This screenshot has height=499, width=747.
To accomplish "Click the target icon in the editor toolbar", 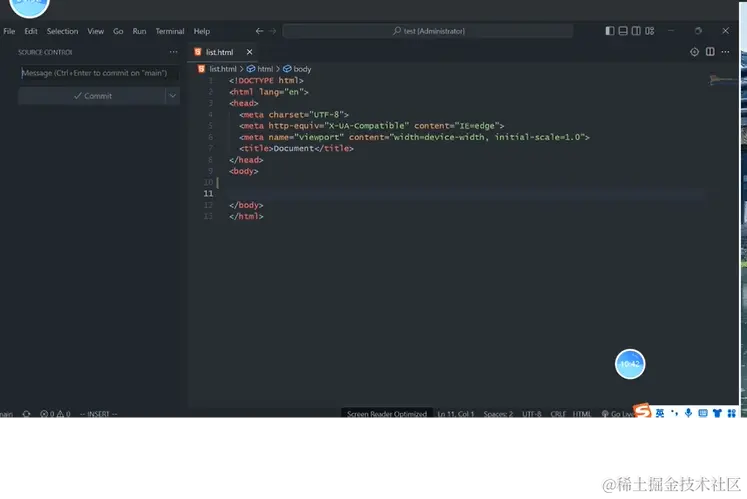I will (x=695, y=52).
